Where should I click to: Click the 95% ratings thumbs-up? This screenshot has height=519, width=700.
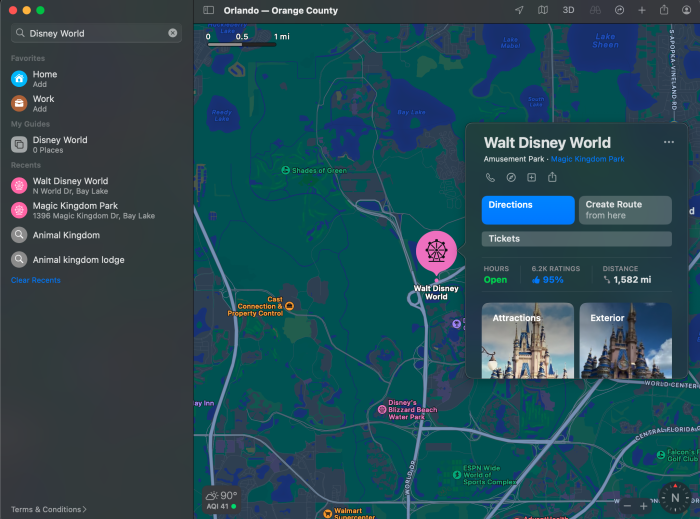(548, 280)
